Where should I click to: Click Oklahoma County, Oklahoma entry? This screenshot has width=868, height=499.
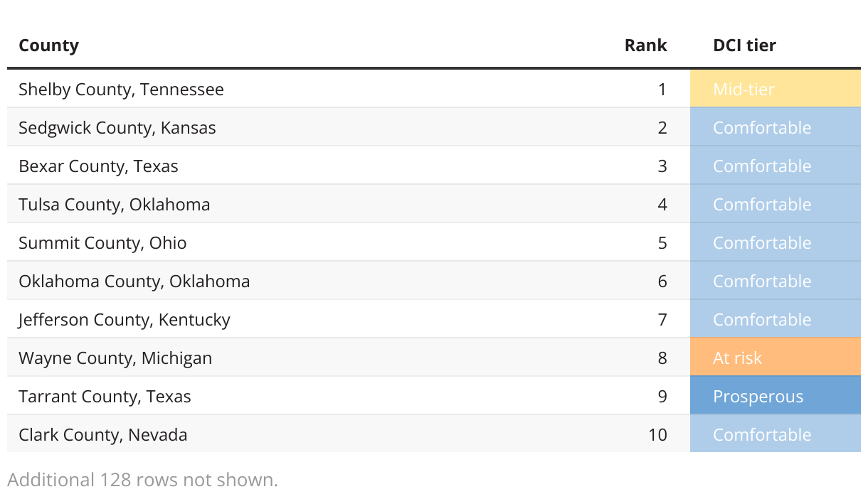click(134, 281)
